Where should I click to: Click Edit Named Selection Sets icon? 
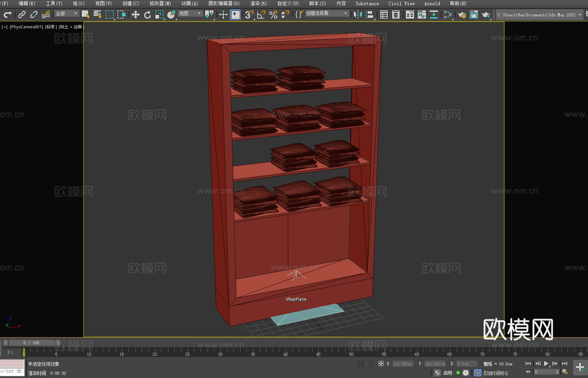tap(299, 14)
